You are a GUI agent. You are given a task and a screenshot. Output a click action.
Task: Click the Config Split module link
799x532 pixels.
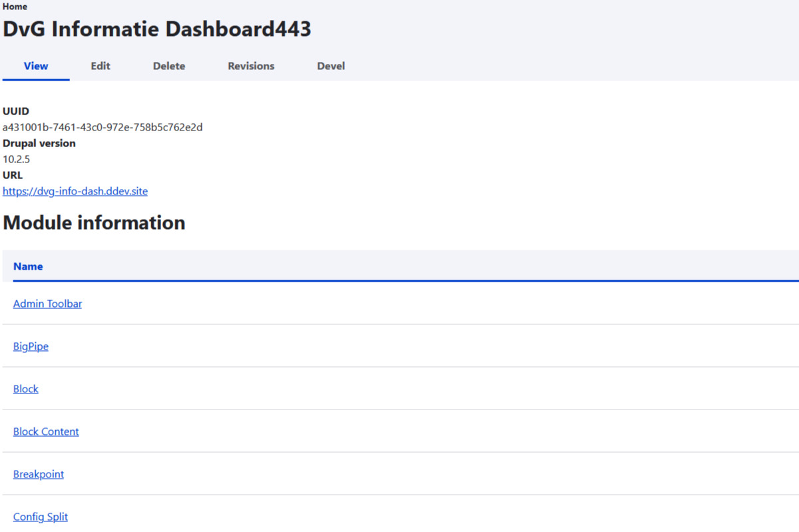(x=41, y=517)
